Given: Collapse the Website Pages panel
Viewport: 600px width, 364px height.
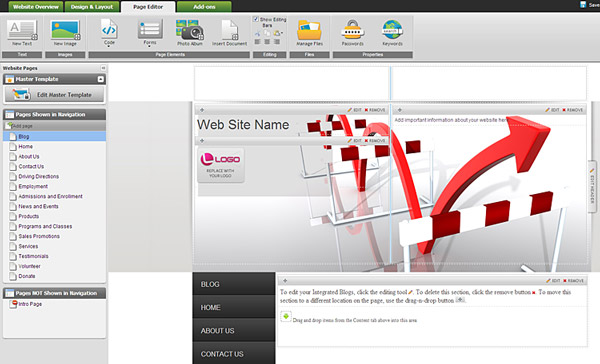Looking at the screenshot, I should [x=103, y=68].
